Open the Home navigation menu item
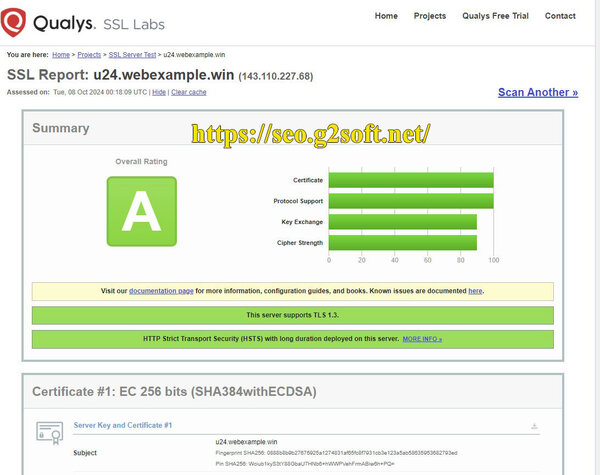This screenshot has width=600, height=475. [x=386, y=16]
